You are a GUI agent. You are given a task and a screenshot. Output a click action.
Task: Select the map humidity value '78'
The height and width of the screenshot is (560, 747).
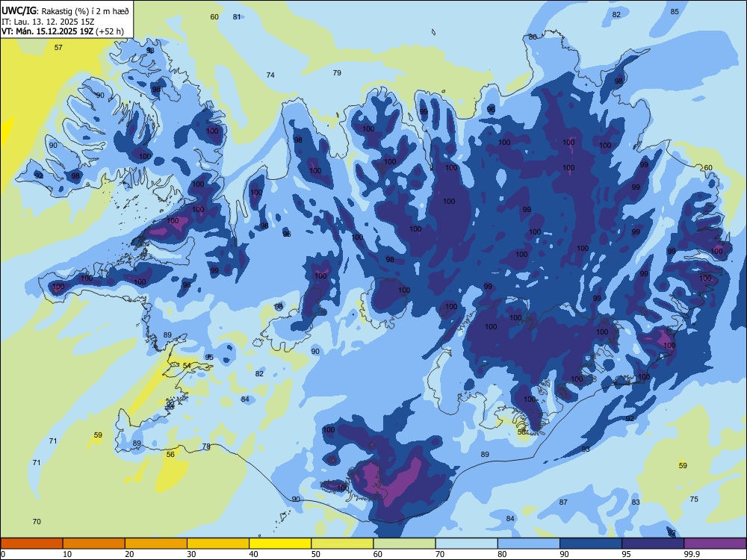tap(206, 447)
